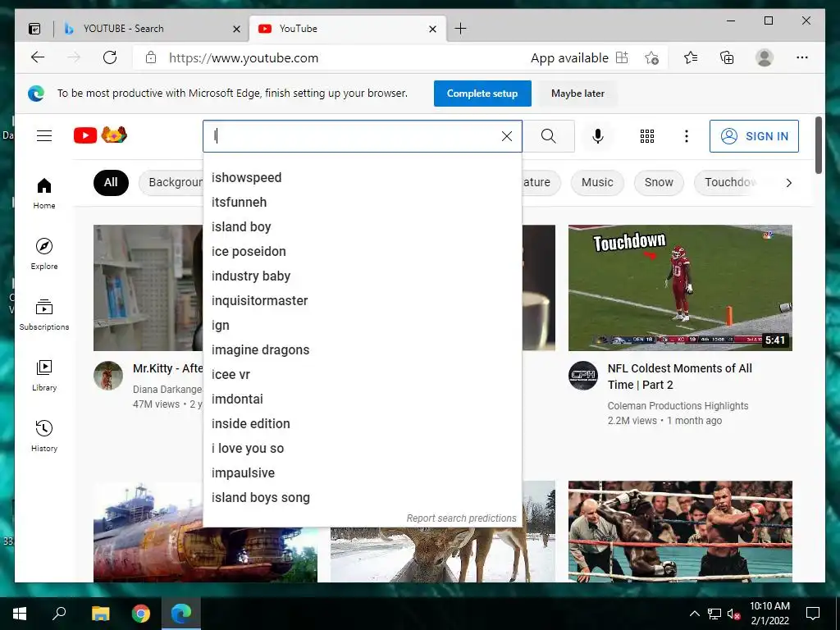Open the Edge profile avatar

[x=765, y=57]
